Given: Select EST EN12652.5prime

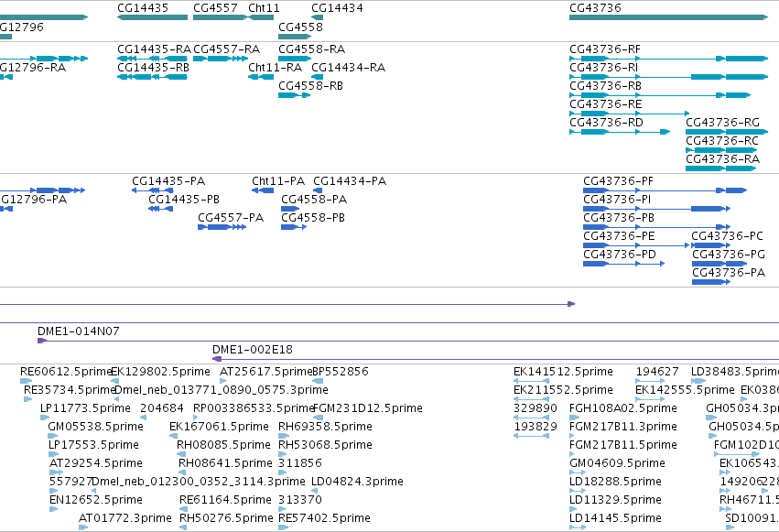Looking at the screenshot, I should [x=96, y=500].
